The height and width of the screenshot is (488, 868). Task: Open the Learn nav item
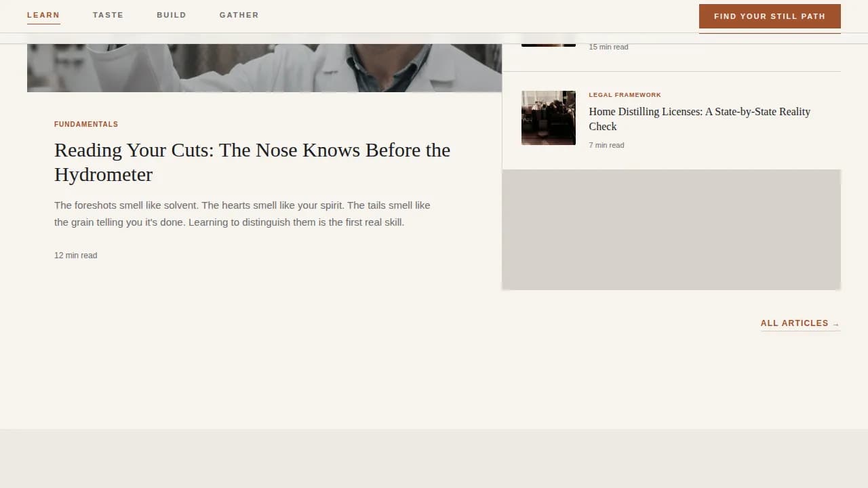point(43,15)
